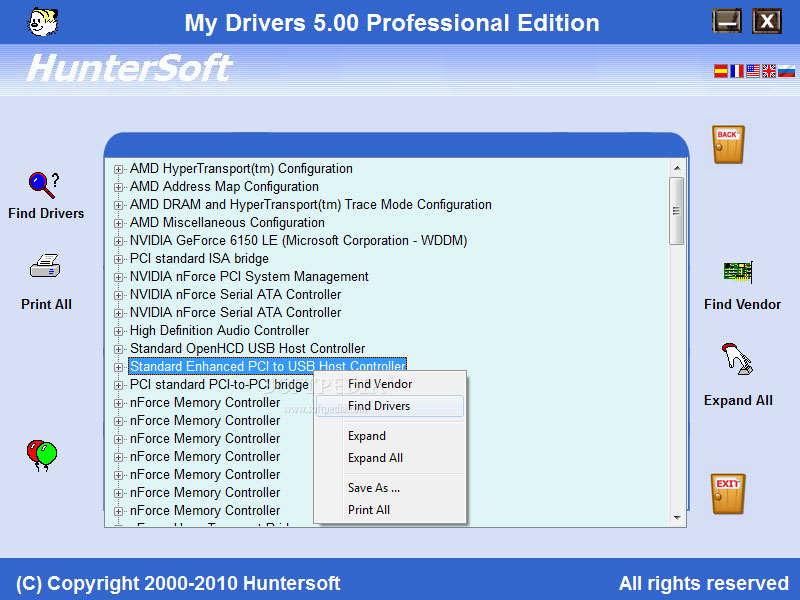Click the BACK door icon

(728, 144)
